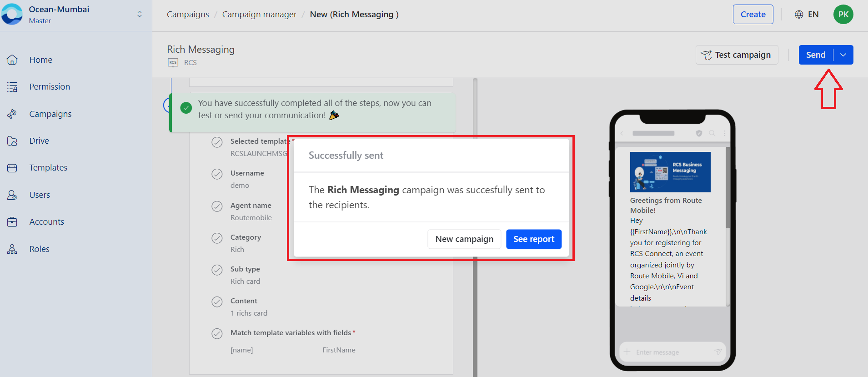
Task: Click the RCS channel icon under title
Action: [173, 63]
